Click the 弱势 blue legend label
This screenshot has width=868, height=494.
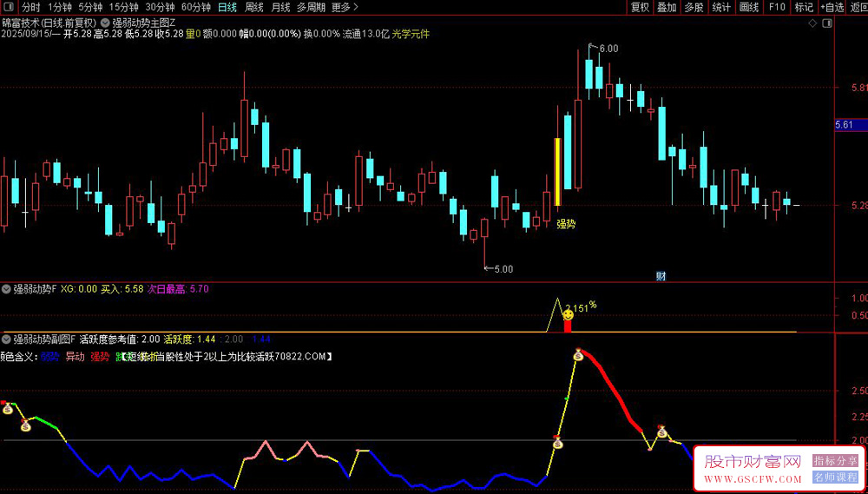coord(50,357)
